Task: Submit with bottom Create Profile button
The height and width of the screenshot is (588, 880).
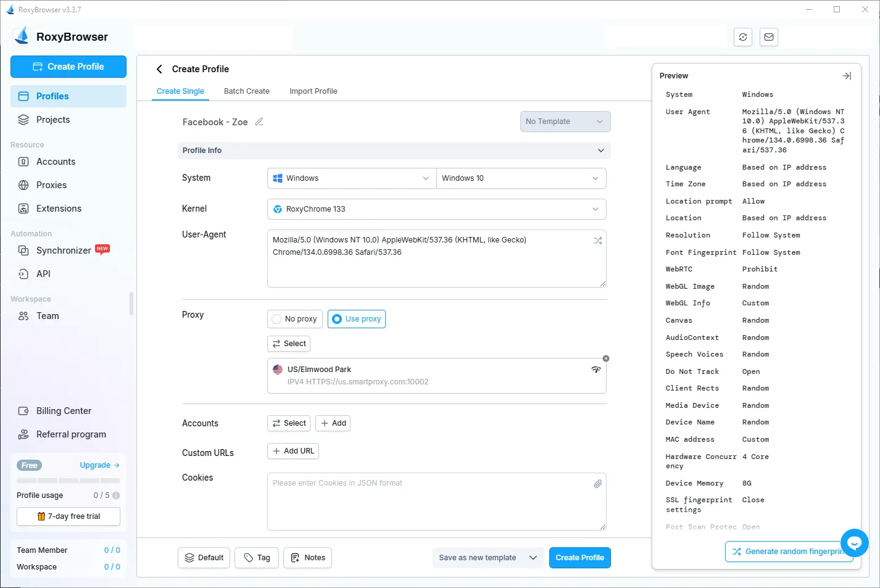Action: pos(580,558)
